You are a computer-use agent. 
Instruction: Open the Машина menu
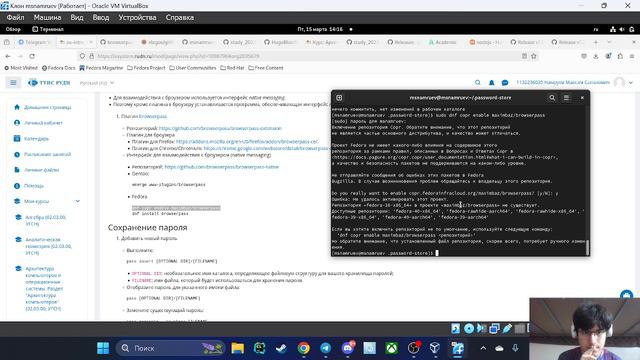47,18
